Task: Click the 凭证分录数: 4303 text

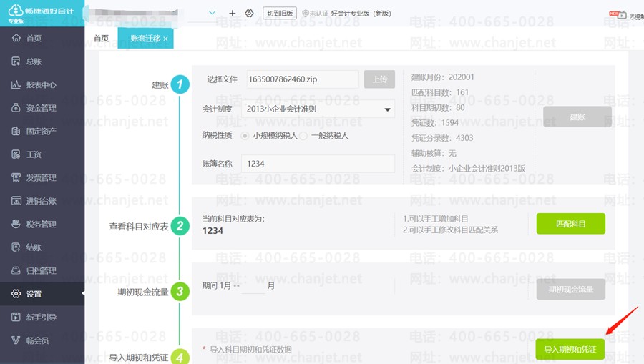Action: point(442,138)
